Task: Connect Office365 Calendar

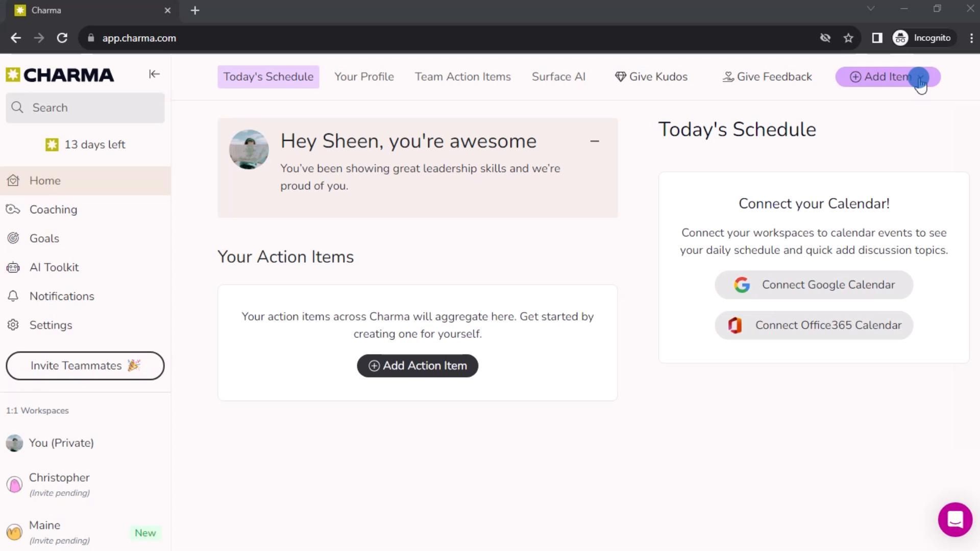Action: pyautogui.click(x=814, y=325)
